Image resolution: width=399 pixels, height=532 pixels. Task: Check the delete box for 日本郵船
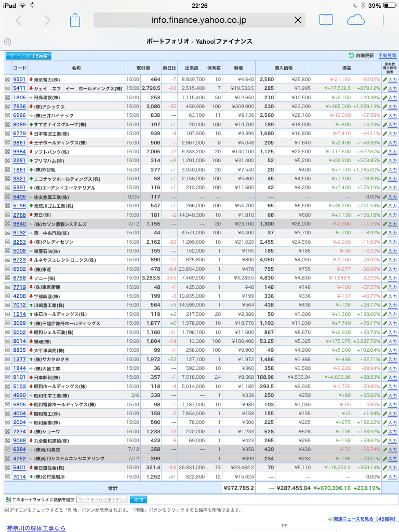[x=7, y=377]
